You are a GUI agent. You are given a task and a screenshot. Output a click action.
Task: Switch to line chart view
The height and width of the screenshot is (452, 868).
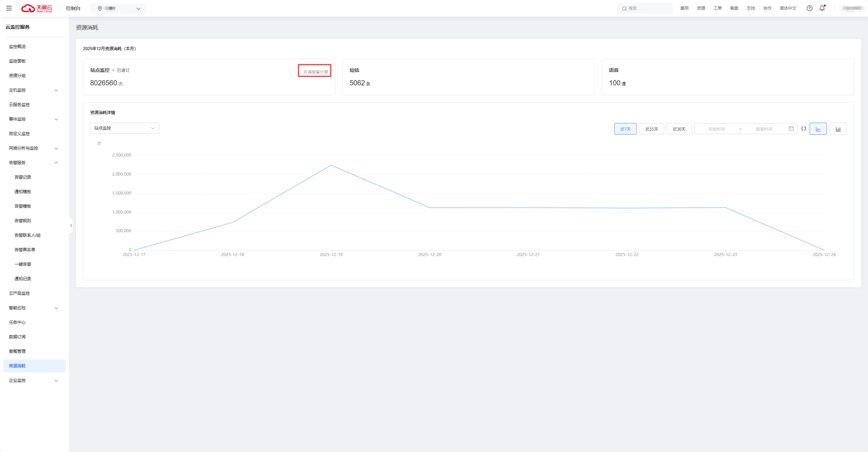(x=818, y=129)
